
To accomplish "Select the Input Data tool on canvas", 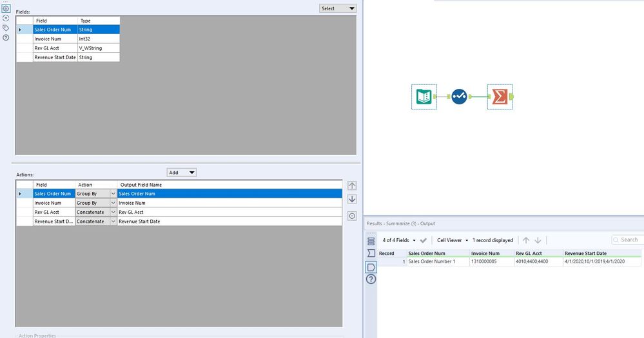I will click(x=424, y=97).
